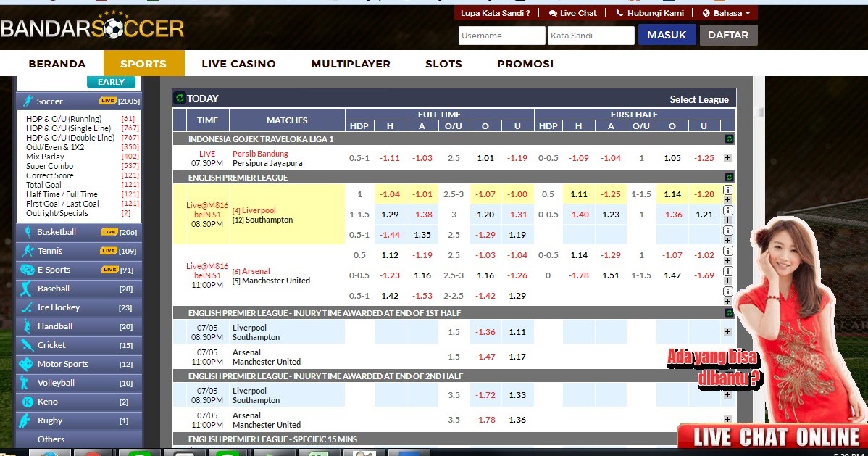Focus the Username input field
Viewport: 868px width, 456px height.
(501, 36)
